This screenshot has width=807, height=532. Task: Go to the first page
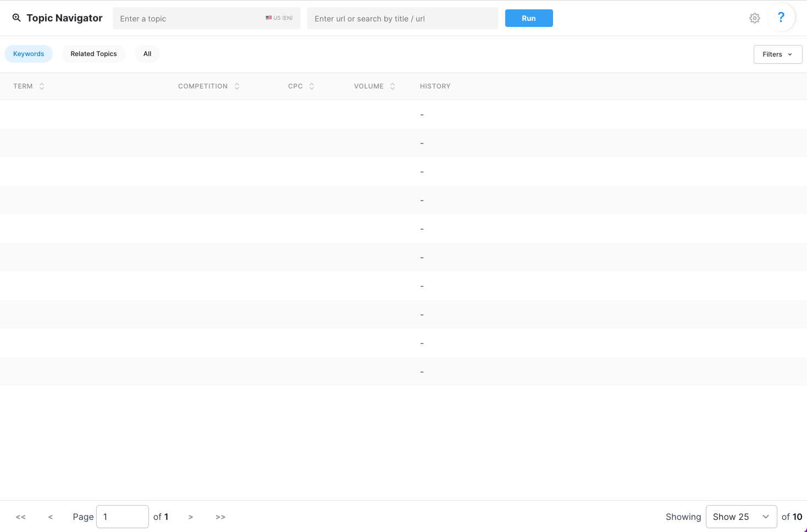(x=21, y=517)
